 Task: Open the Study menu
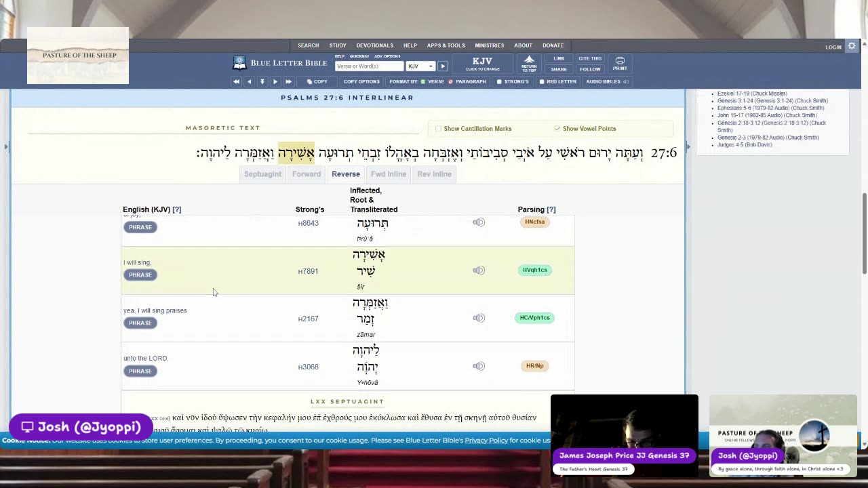coord(338,45)
